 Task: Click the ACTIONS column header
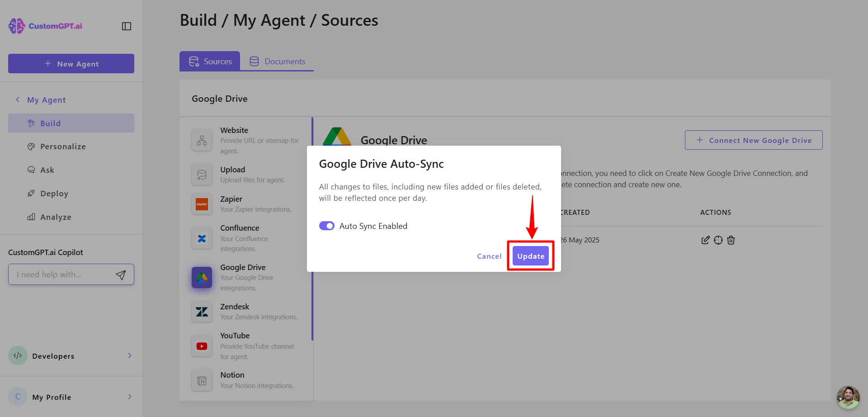coord(716,213)
